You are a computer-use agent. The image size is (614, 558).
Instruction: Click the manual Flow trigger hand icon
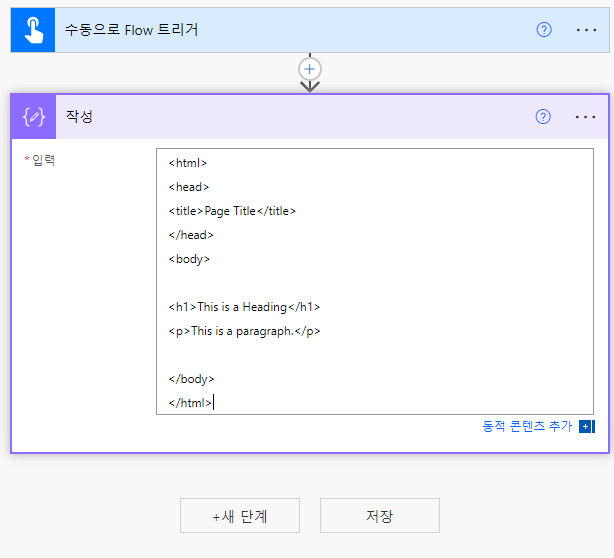pyautogui.click(x=33, y=30)
